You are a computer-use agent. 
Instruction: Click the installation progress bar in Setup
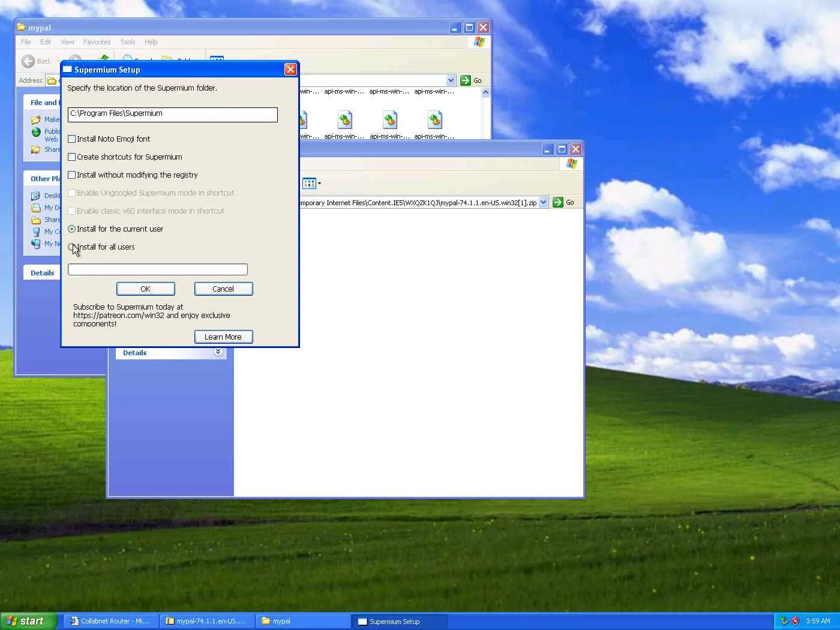pos(158,269)
